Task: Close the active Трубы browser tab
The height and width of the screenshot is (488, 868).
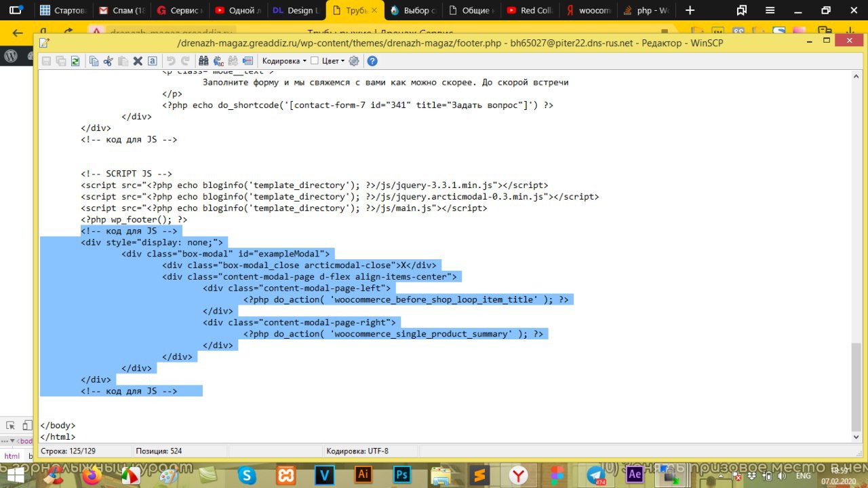Action: [x=376, y=10]
